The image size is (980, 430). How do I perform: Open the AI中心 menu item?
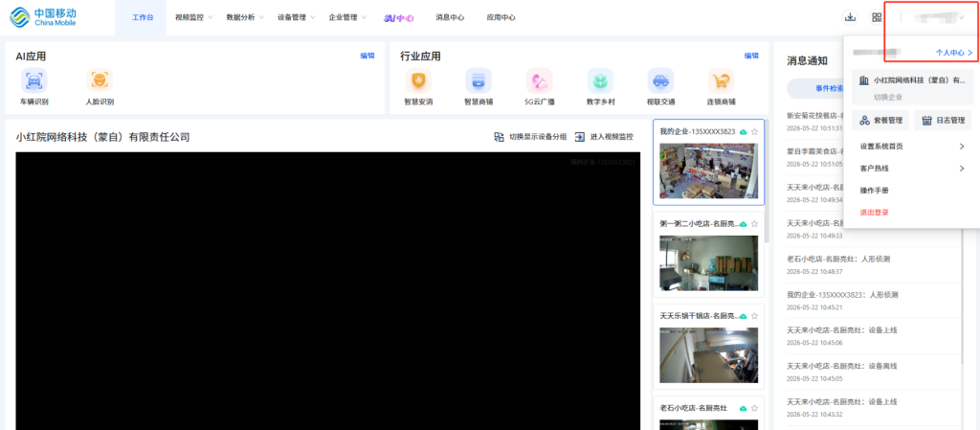(x=399, y=17)
